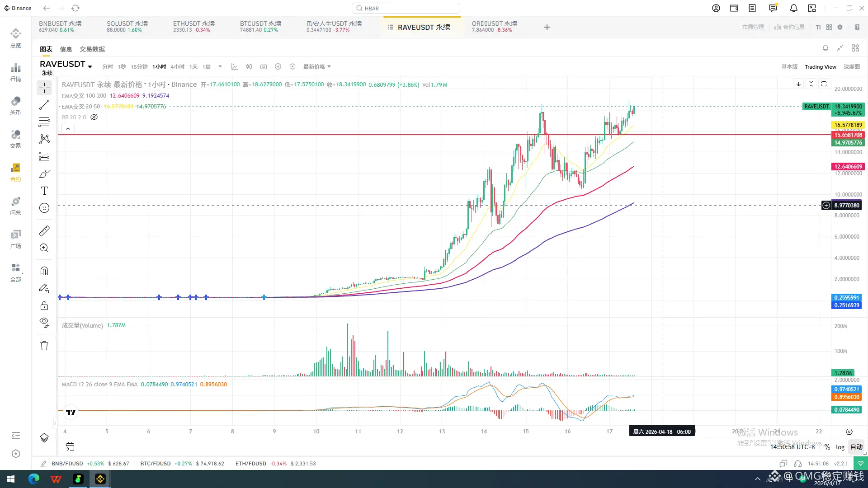Toggle lock all drawings icon
868x488 pixels.
tap(44, 306)
